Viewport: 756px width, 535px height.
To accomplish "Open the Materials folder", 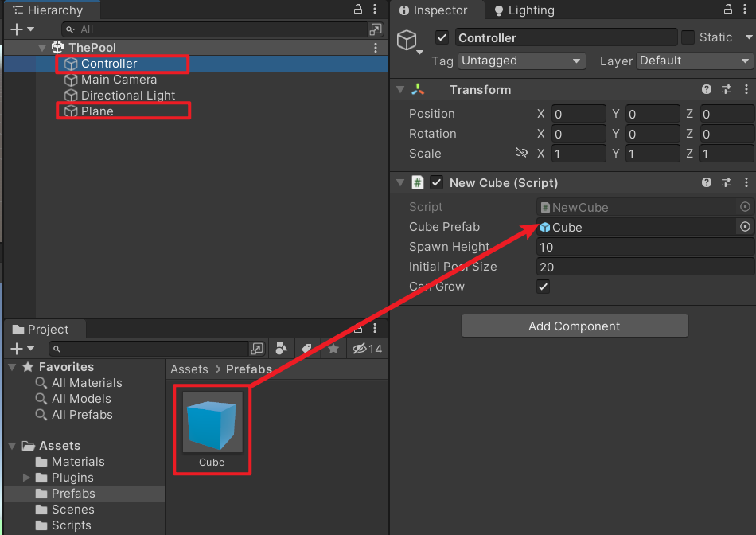I will (78, 461).
